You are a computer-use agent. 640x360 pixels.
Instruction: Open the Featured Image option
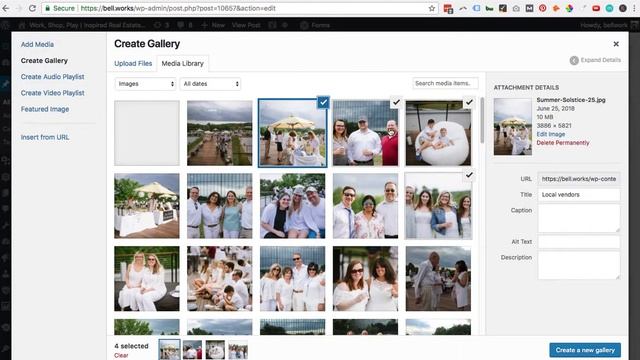(x=45, y=109)
